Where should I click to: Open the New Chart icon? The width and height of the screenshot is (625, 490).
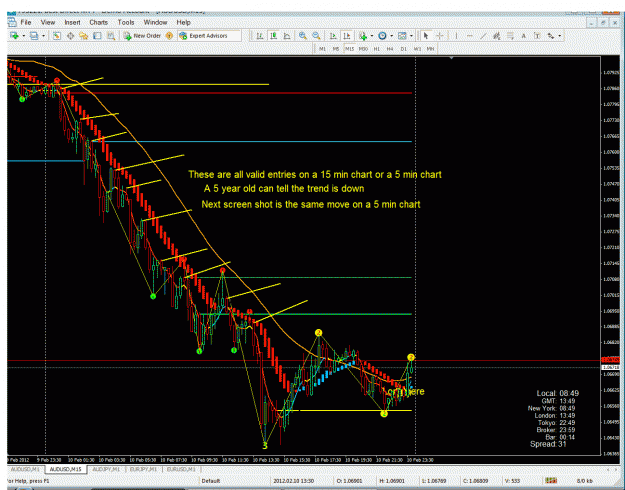[x=15, y=36]
